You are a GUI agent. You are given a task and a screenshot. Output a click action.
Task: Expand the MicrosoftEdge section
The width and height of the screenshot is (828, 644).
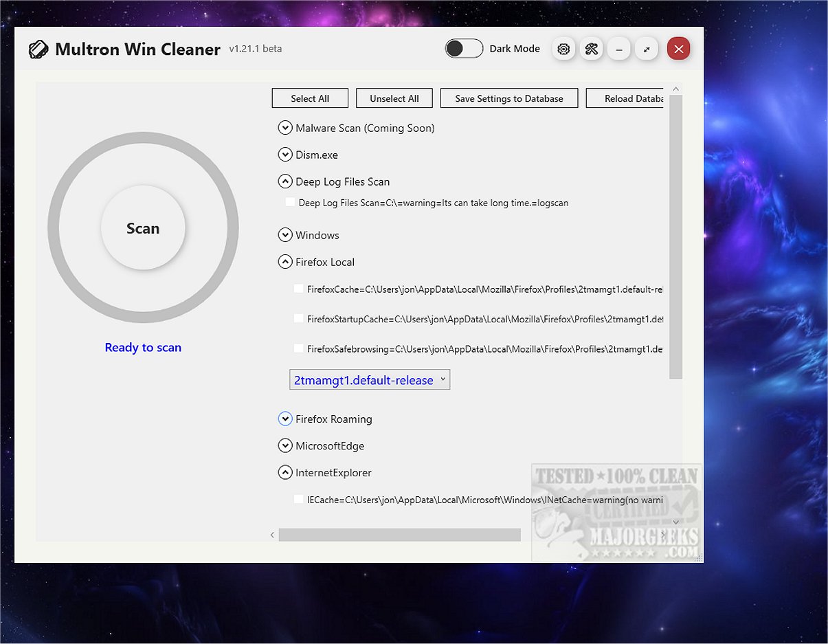click(285, 445)
